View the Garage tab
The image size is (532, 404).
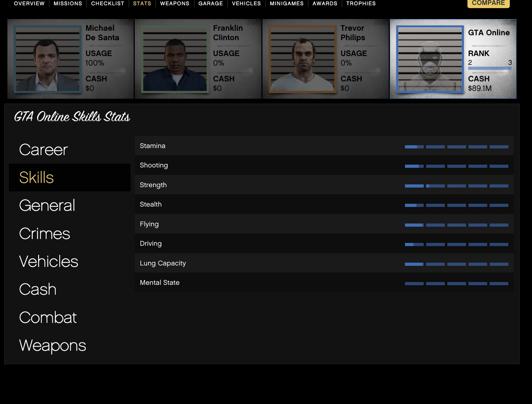[x=211, y=4]
